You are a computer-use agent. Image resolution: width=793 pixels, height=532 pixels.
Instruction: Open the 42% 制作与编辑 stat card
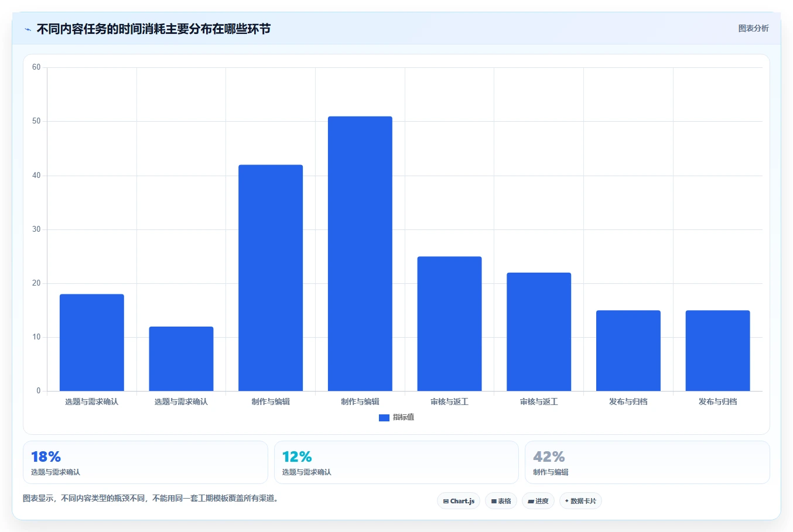coord(647,462)
